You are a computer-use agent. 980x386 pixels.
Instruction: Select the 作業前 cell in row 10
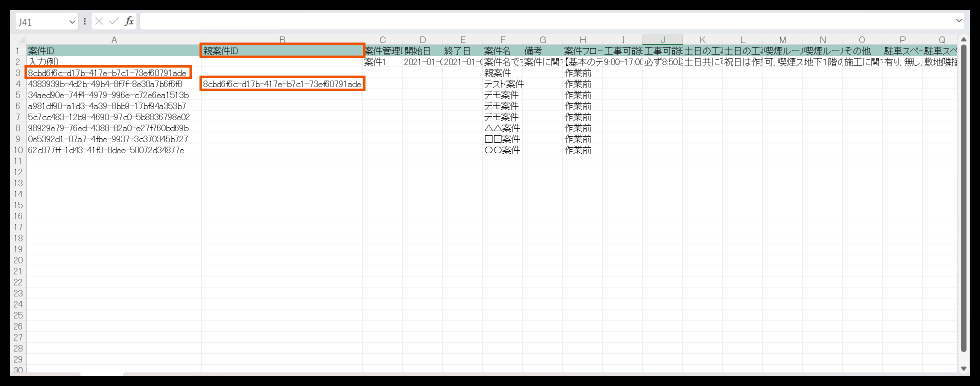pos(582,150)
